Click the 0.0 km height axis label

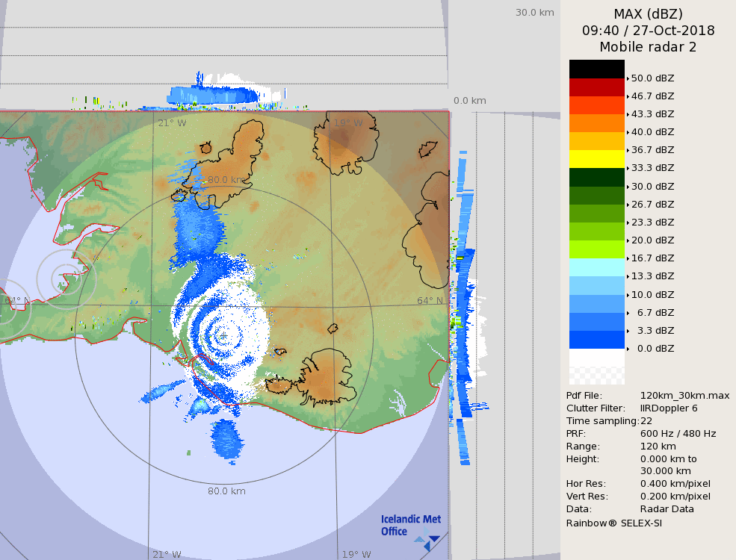(x=470, y=101)
